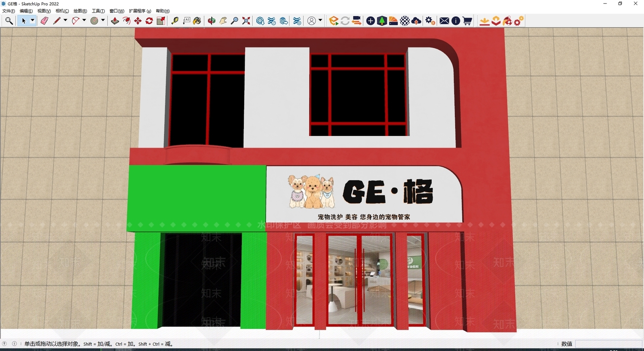Open the Paint Bucket tool
644x351 pixels.
pos(197,21)
